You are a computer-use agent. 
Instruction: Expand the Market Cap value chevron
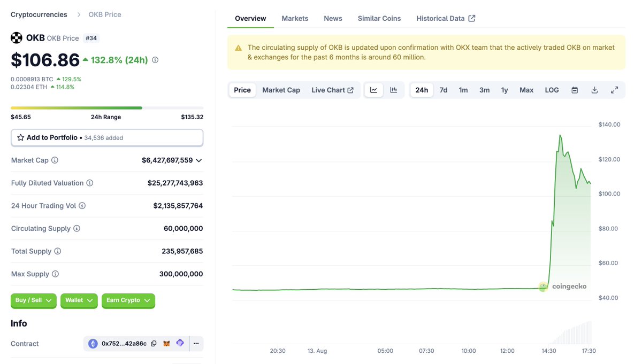(199, 160)
